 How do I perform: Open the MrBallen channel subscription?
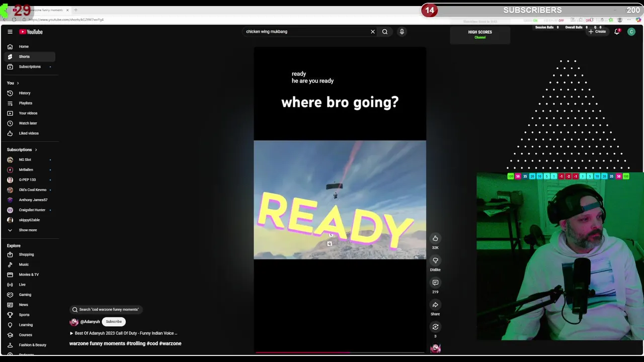click(x=30, y=169)
